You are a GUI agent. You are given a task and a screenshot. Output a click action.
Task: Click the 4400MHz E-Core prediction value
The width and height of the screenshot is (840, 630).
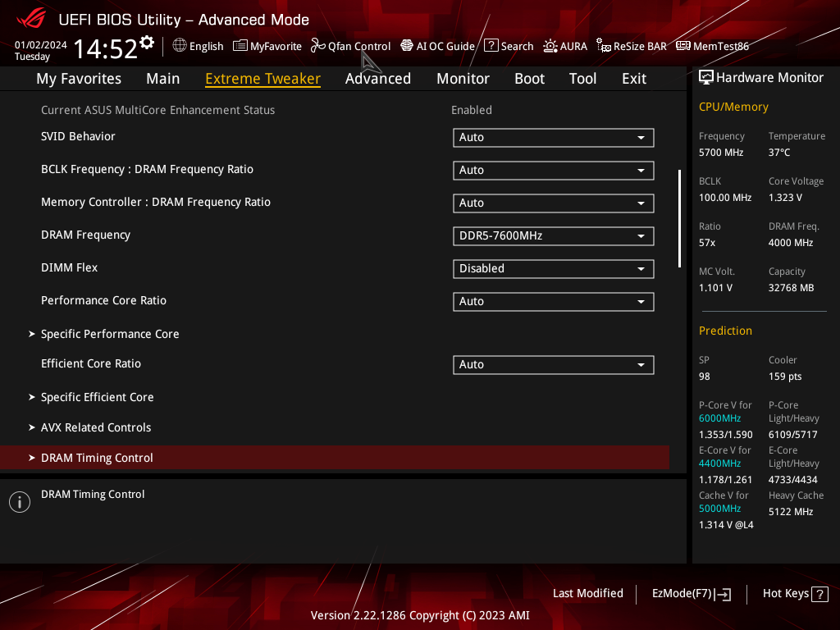(719, 463)
